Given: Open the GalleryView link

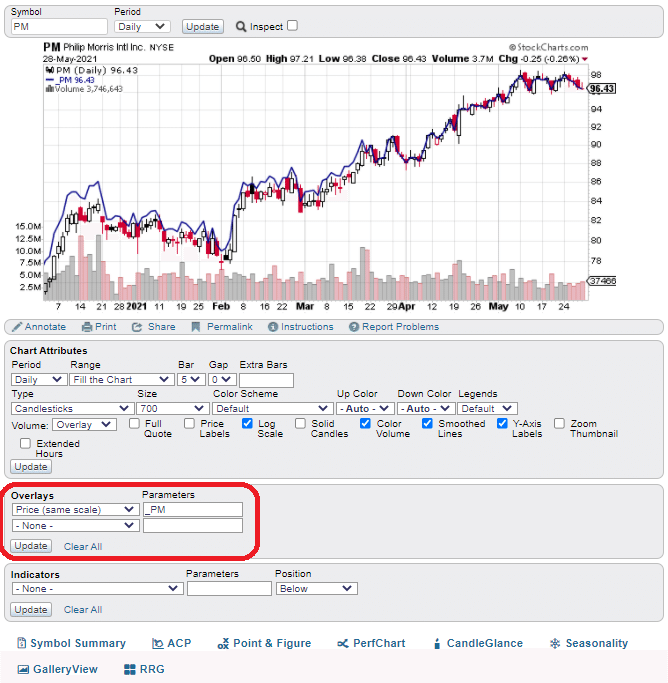Looking at the screenshot, I should (x=65, y=669).
